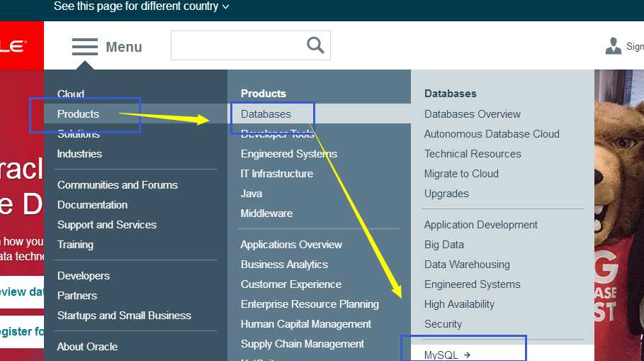This screenshot has width=644, height=361.
Task: Click the Sign in text
Action: coord(635,47)
